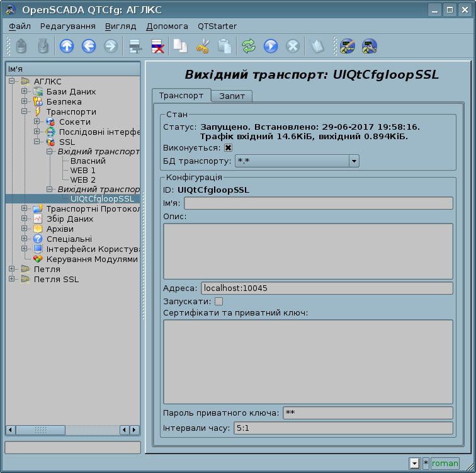This screenshot has height=473, width=476.
Task: Toggle the Виконується checkbox
Action: [229, 147]
